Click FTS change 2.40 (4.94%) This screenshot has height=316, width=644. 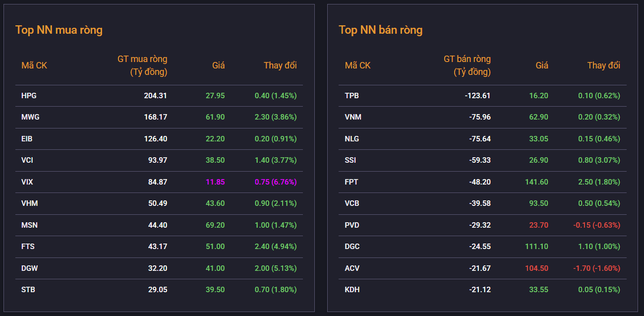click(276, 247)
